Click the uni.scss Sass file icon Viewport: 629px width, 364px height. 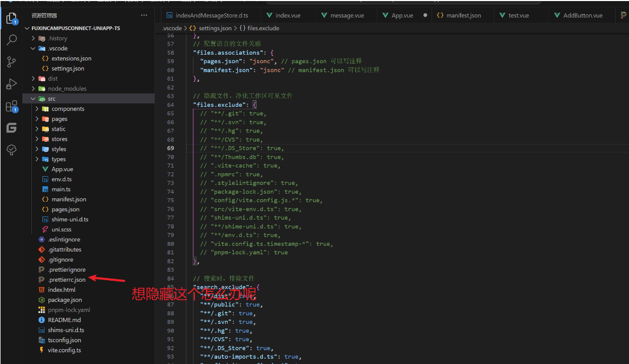45,229
